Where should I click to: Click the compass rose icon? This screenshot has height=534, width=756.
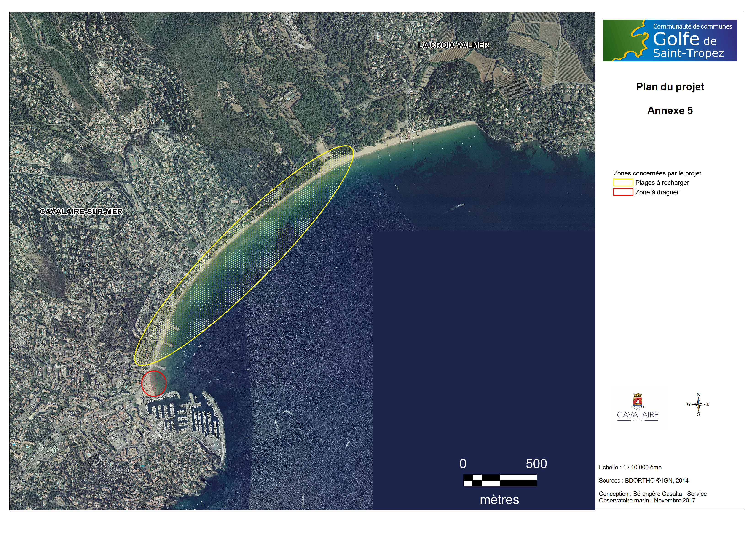[698, 404]
